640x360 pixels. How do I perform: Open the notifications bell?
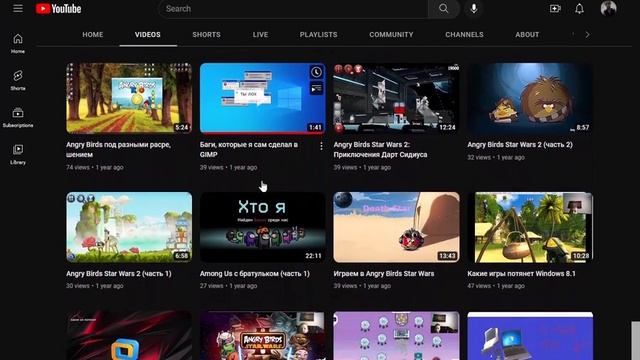pyautogui.click(x=579, y=9)
